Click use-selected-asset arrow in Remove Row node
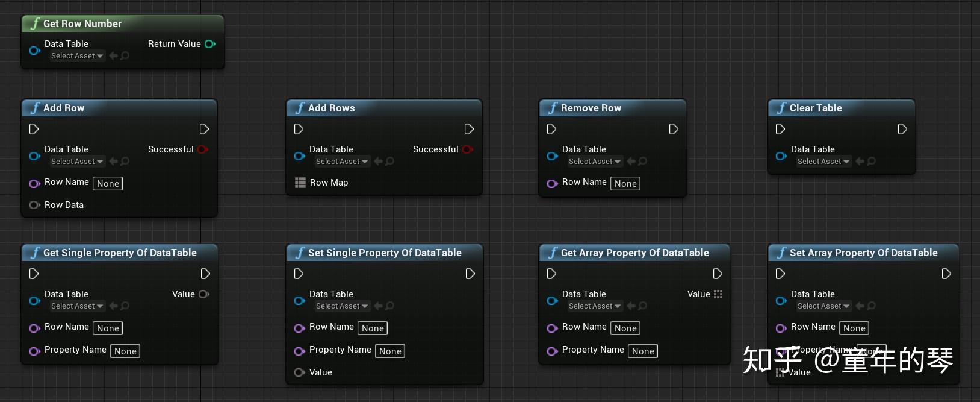 tap(631, 162)
